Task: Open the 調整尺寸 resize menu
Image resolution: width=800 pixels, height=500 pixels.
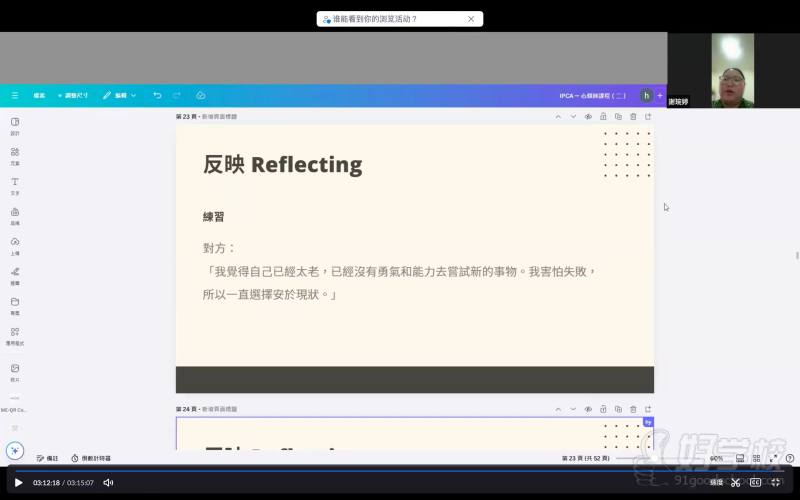Action: pyautogui.click(x=73, y=95)
